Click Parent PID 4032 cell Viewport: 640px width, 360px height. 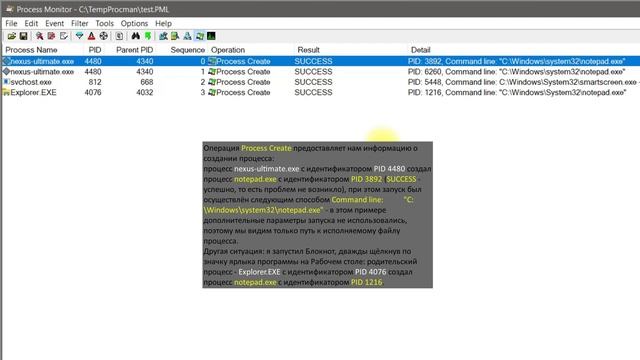coord(145,93)
